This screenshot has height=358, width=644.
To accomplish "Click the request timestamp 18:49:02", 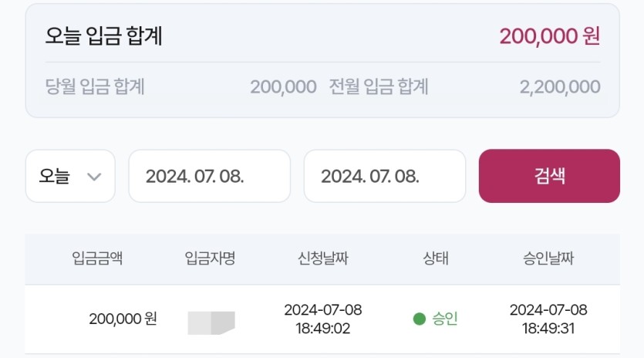I will (x=323, y=329).
